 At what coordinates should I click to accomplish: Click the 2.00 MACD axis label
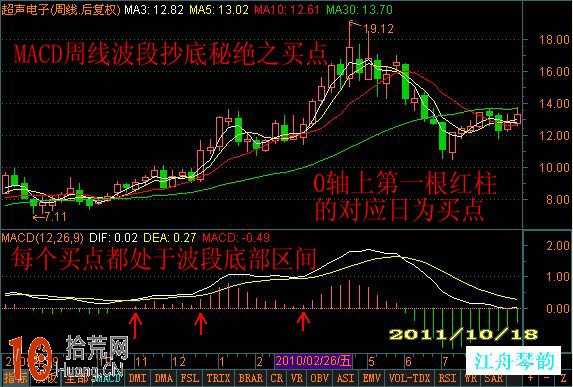pos(557,245)
